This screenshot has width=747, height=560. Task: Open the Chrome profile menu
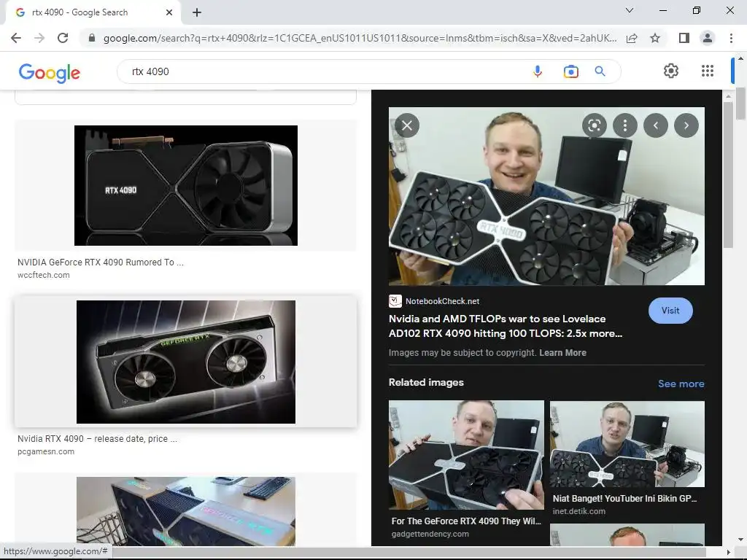(708, 38)
